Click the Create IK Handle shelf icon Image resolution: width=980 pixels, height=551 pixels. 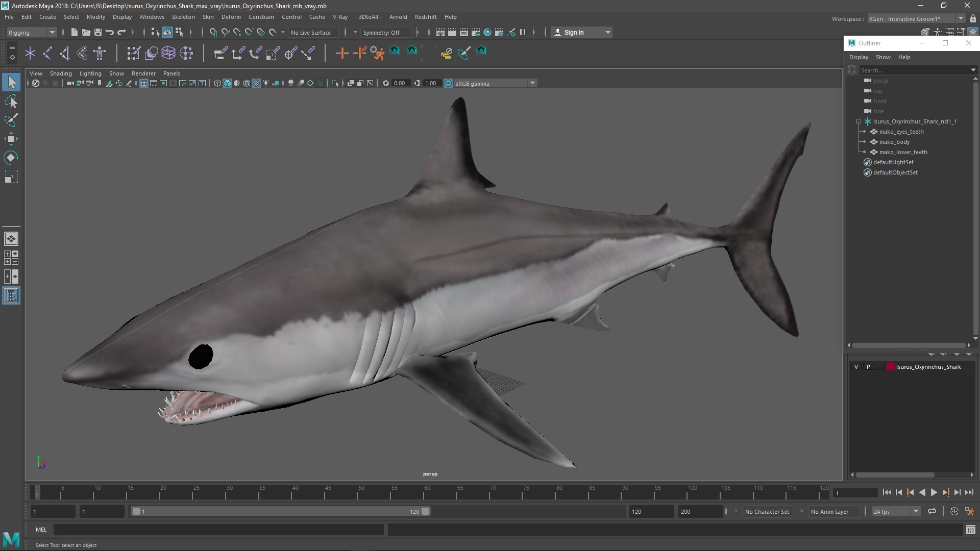tap(65, 53)
